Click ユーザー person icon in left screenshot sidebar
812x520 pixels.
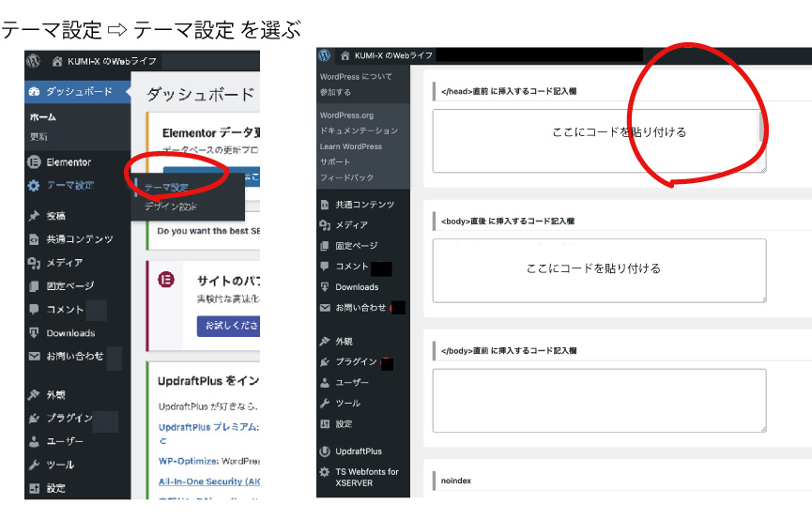(34, 441)
